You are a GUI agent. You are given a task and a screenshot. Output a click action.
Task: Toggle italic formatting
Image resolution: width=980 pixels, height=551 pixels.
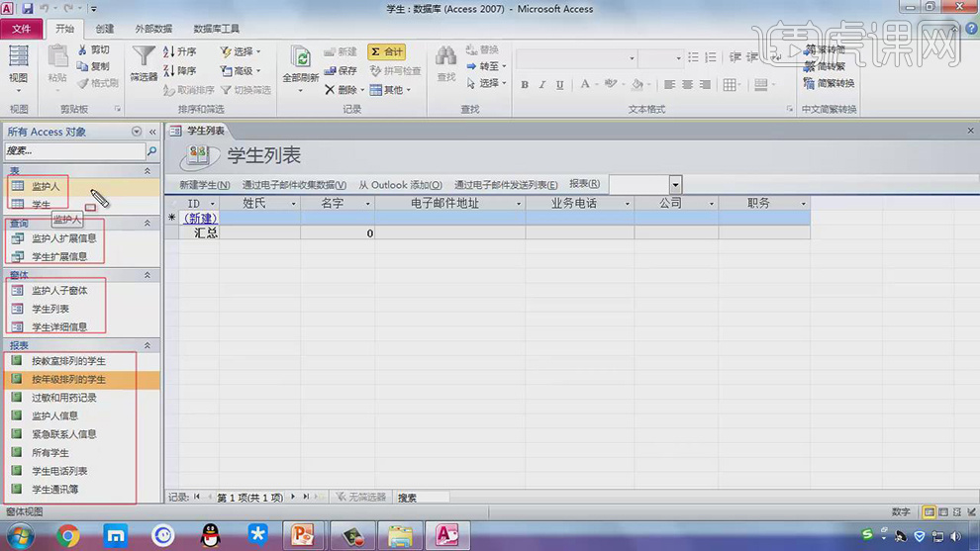541,85
